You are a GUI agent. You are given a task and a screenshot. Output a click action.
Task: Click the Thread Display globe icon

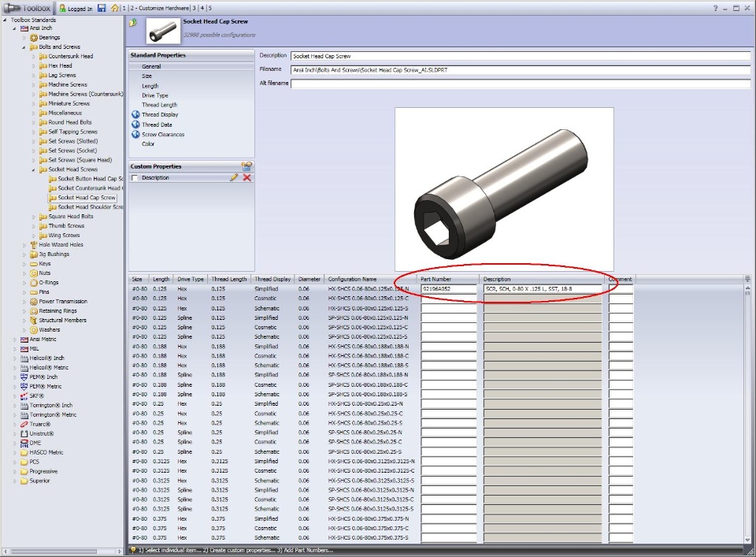pos(135,114)
